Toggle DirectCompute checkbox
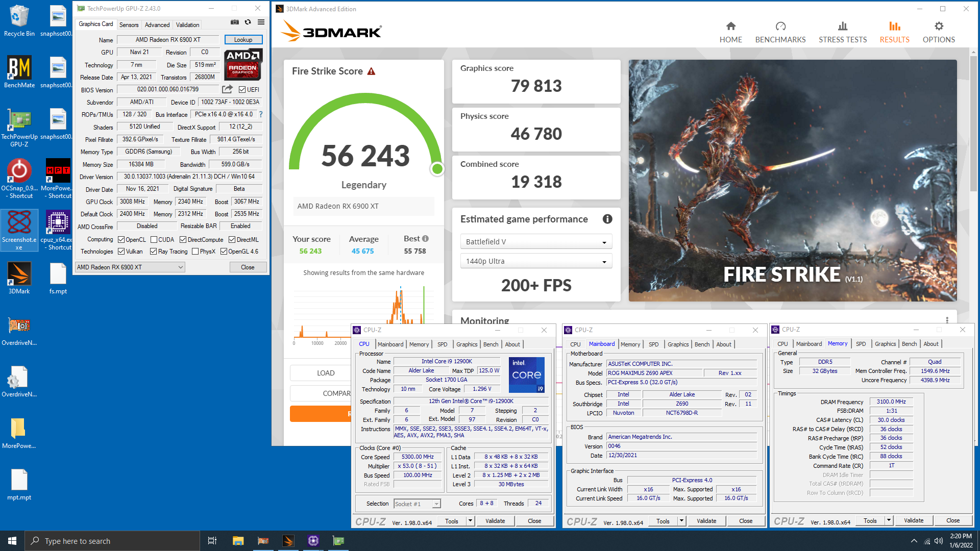Viewport: 980px width, 551px height. 183,240
